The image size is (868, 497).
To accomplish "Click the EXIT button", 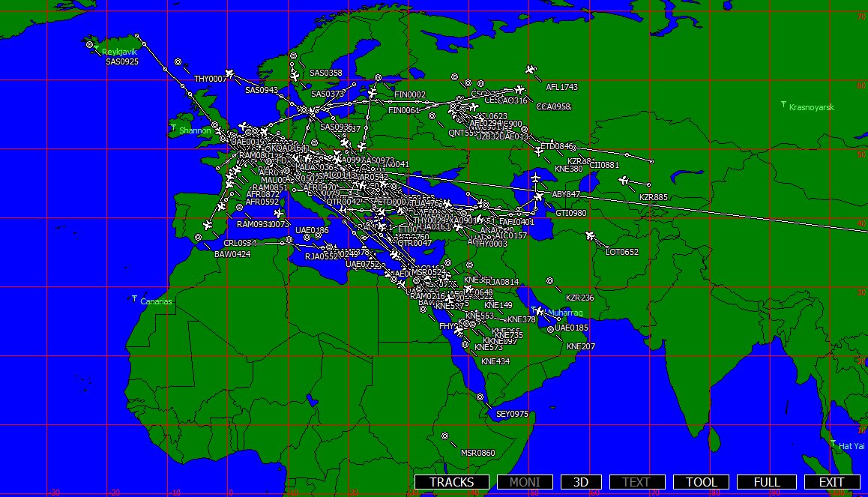I will [832, 482].
